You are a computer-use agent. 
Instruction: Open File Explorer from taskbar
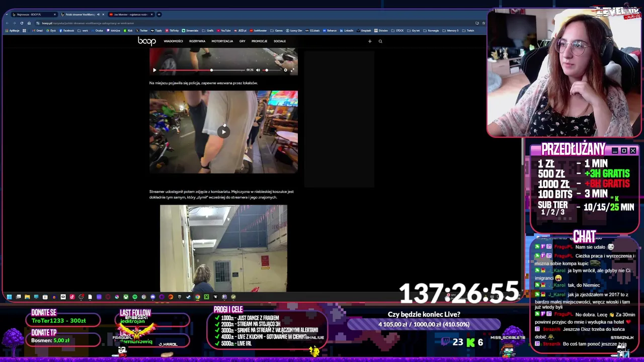27,297
